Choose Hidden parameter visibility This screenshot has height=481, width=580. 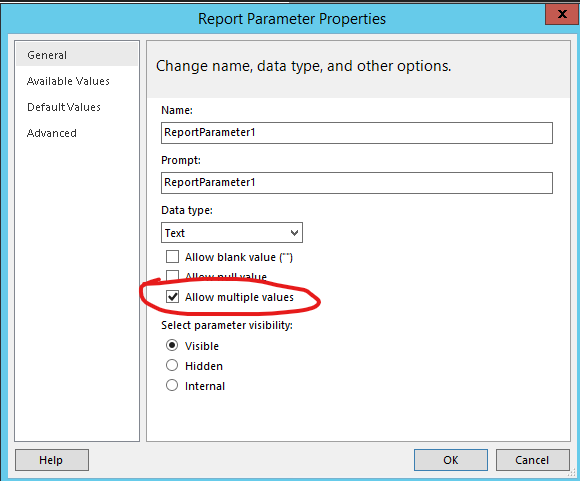pyautogui.click(x=172, y=366)
